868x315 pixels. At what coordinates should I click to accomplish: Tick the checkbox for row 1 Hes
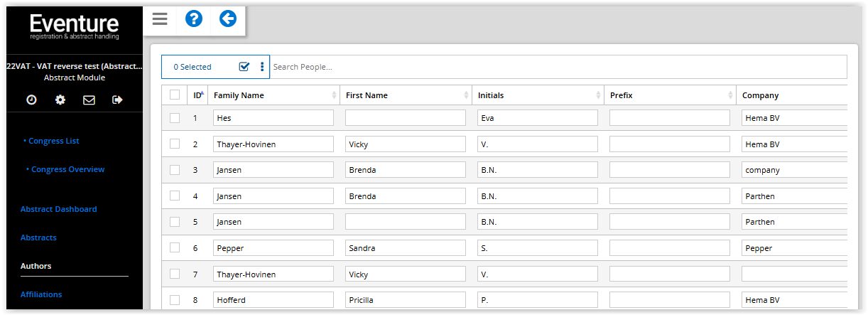(175, 118)
